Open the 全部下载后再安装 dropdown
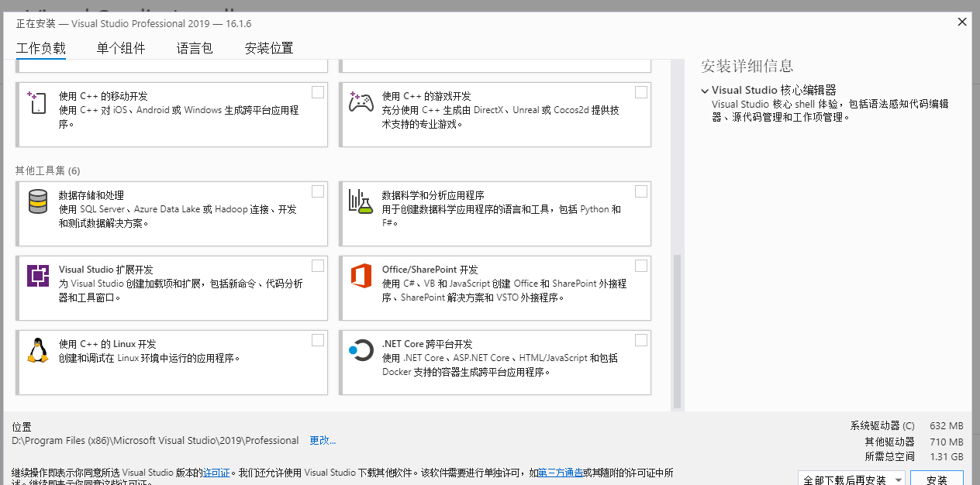 [x=851, y=480]
